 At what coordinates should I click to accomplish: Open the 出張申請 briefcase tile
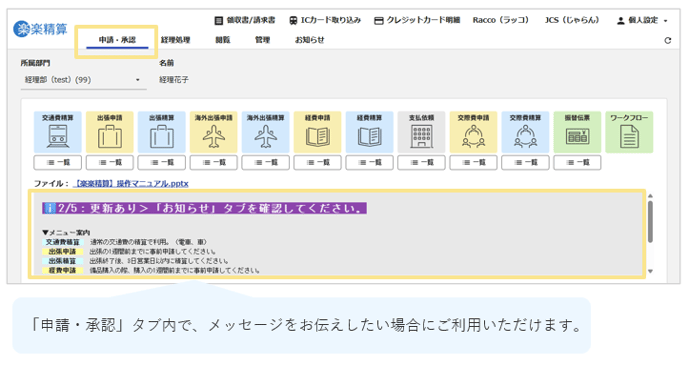point(109,132)
